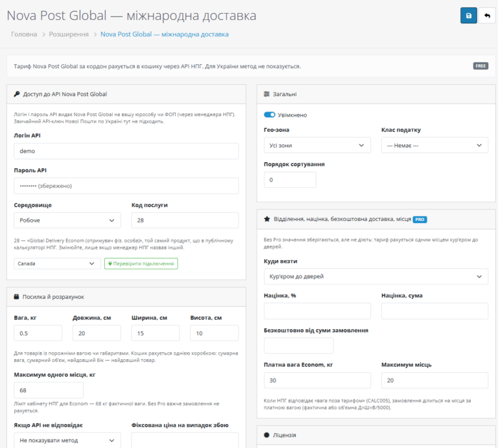Image resolution: width=498 pixels, height=448 pixels.
Task: Focus the Логін API field
Action: pyautogui.click(x=126, y=151)
